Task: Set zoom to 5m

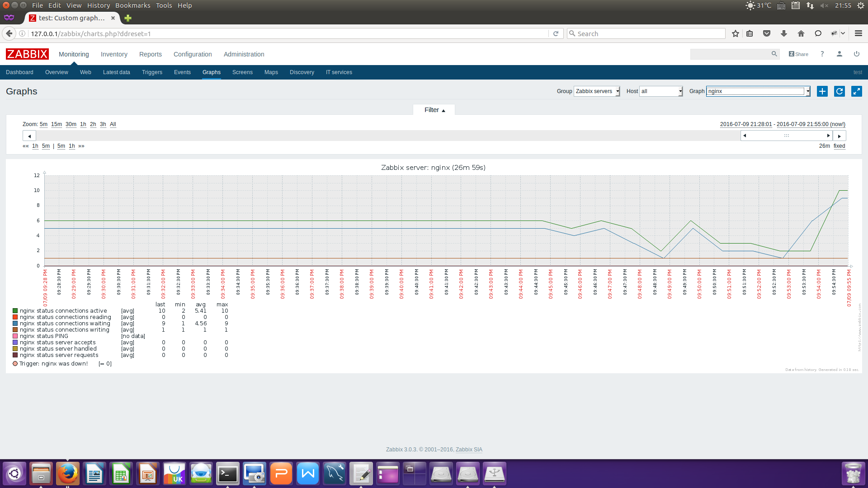Action: coord(43,124)
